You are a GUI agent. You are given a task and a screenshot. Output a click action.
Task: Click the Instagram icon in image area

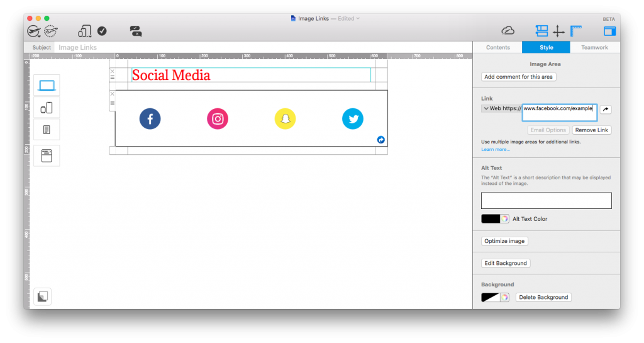pos(217,119)
